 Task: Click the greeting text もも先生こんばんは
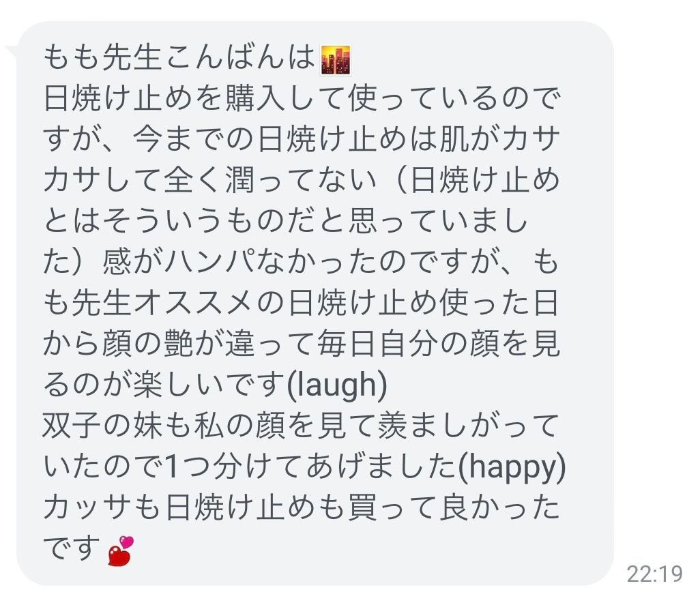tap(180, 58)
